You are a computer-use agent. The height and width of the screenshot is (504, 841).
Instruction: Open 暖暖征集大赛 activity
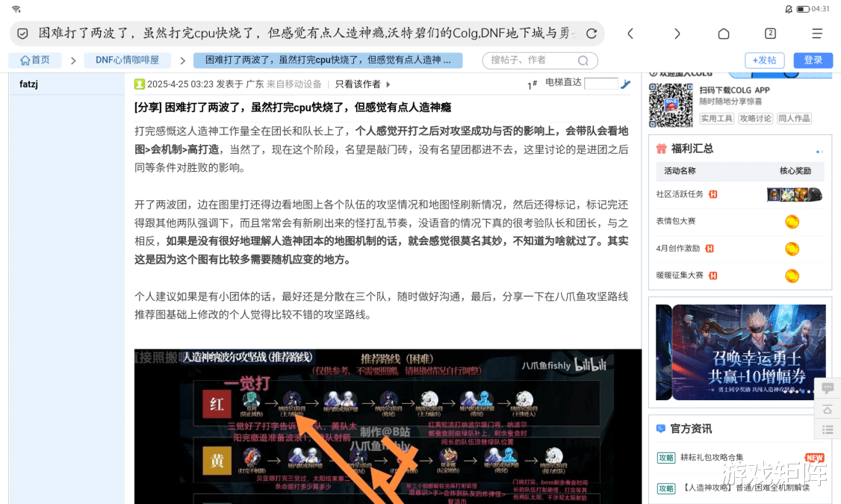click(680, 275)
